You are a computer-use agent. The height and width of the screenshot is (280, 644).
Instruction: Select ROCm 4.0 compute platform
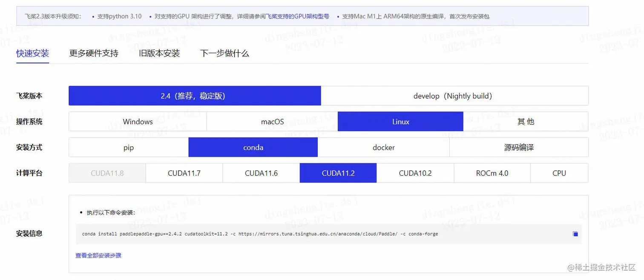click(x=492, y=173)
